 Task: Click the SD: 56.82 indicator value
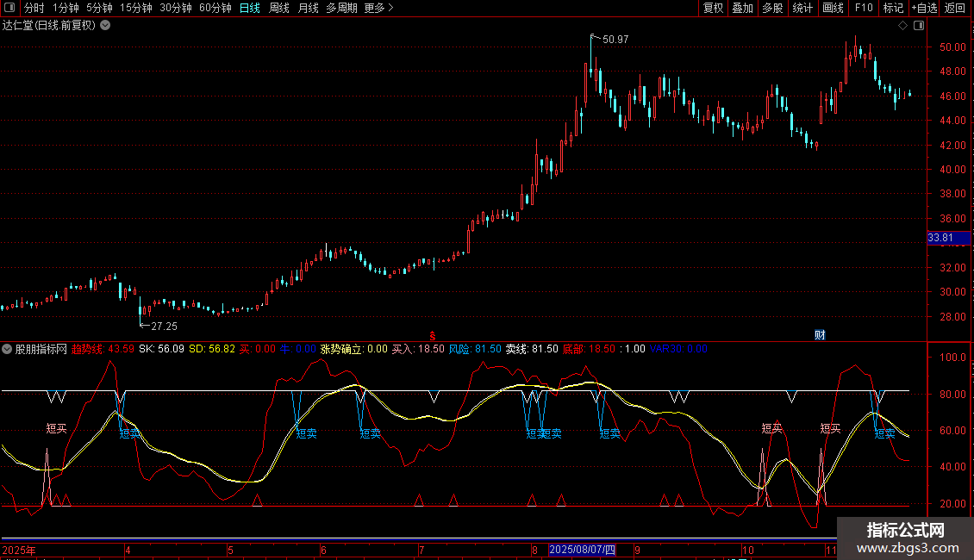point(212,349)
